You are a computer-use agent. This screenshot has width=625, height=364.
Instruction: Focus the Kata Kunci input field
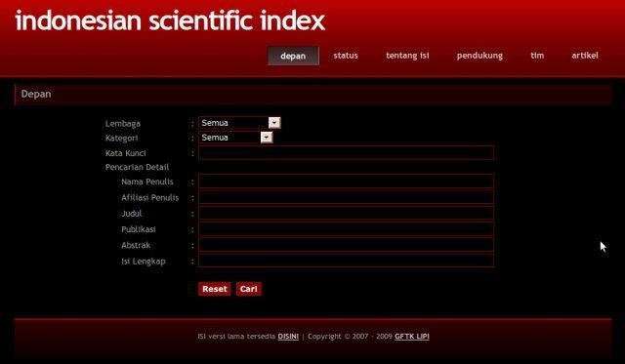[x=346, y=152]
